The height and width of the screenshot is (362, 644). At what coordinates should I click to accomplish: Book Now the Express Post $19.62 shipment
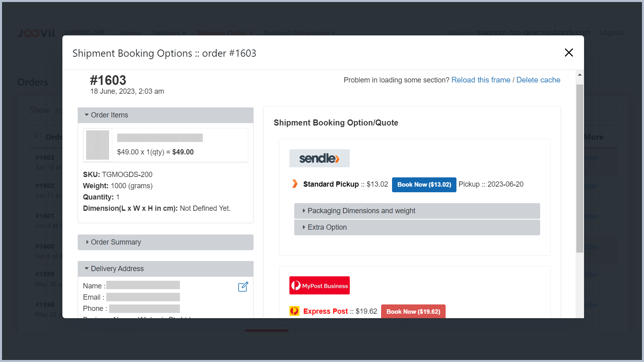tap(413, 311)
